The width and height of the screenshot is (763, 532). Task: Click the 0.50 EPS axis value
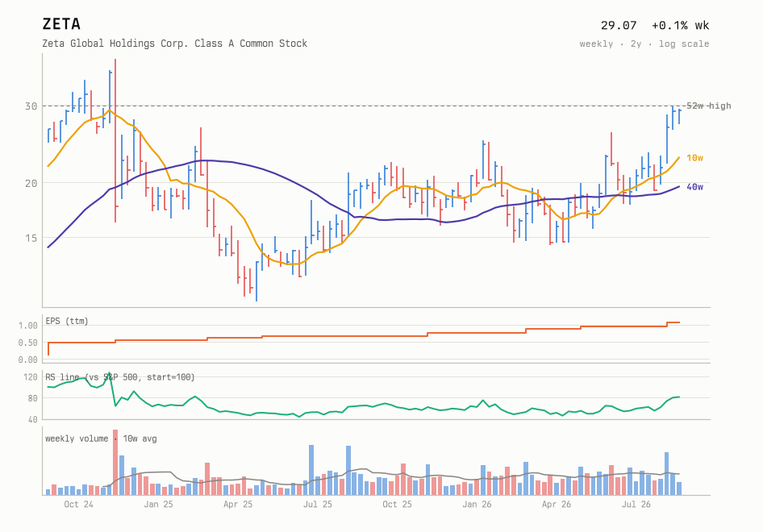[27, 343]
